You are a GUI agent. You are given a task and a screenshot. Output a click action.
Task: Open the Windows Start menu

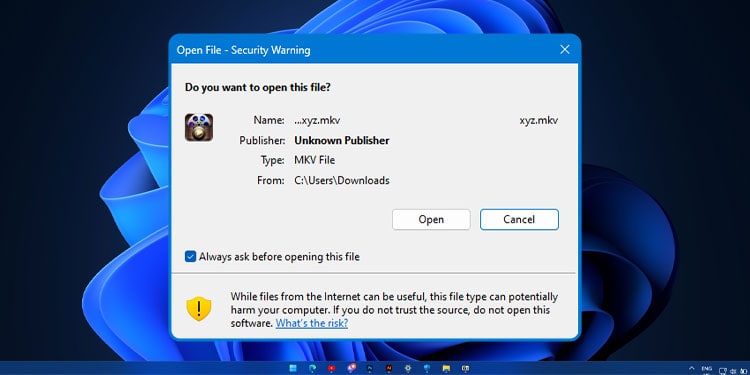(293, 368)
